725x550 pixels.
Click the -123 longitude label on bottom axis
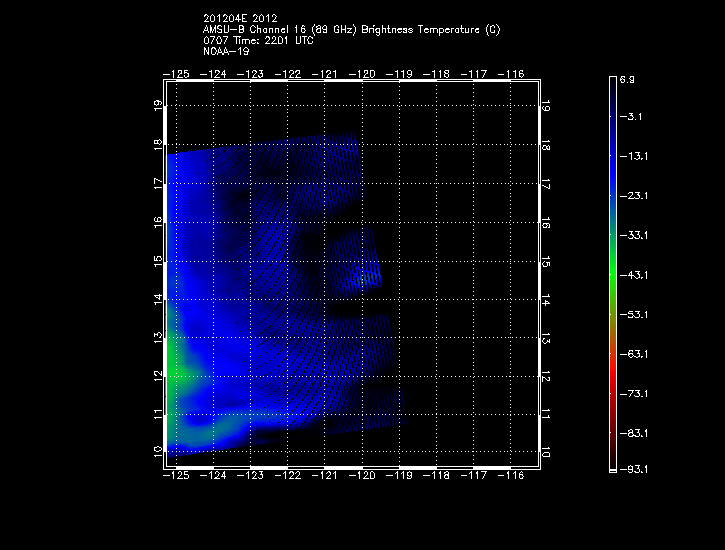tap(250, 475)
